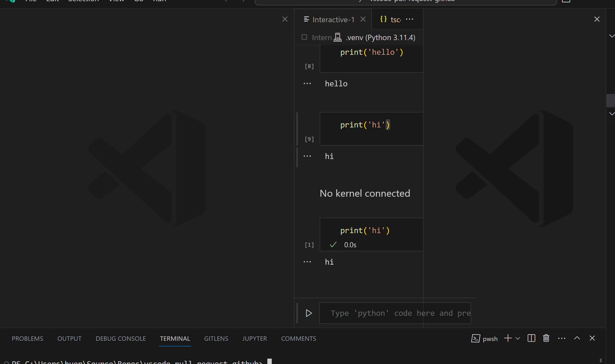The height and width of the screenshot is (364, 615).
Task: Toggle panel maximize with the chevron icon
Action: tap(577, 338)
